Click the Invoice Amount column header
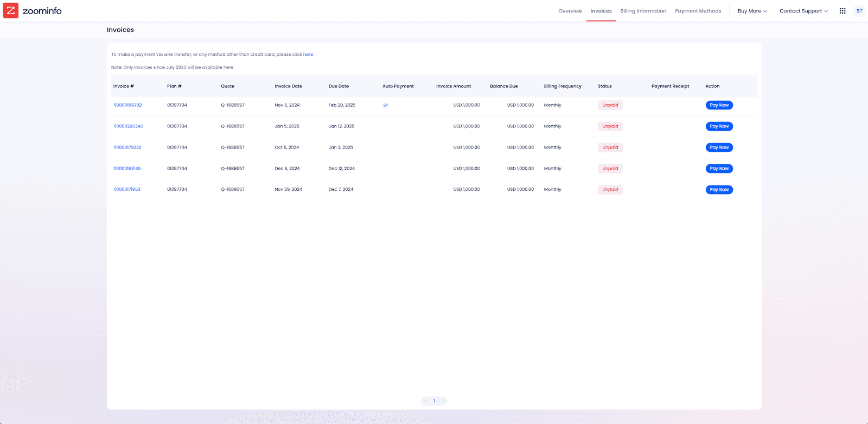The height and width of the screenshot is (424, 868). point(454,86)
